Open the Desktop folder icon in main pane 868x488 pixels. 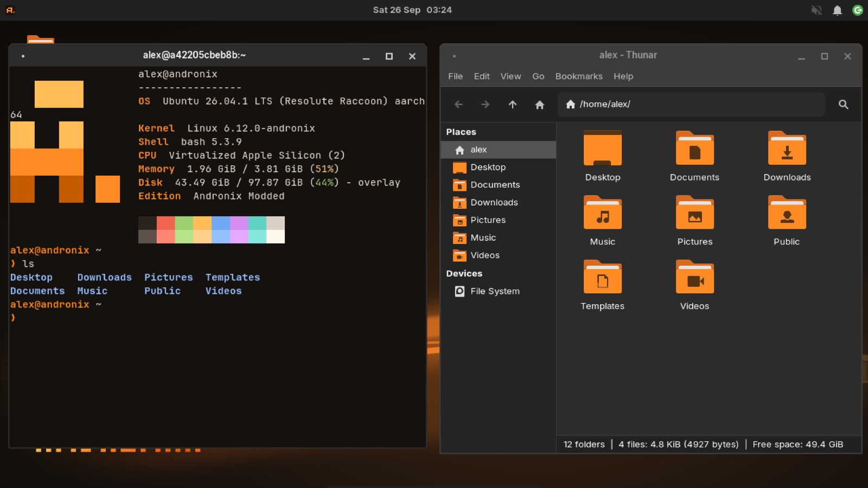603,148
